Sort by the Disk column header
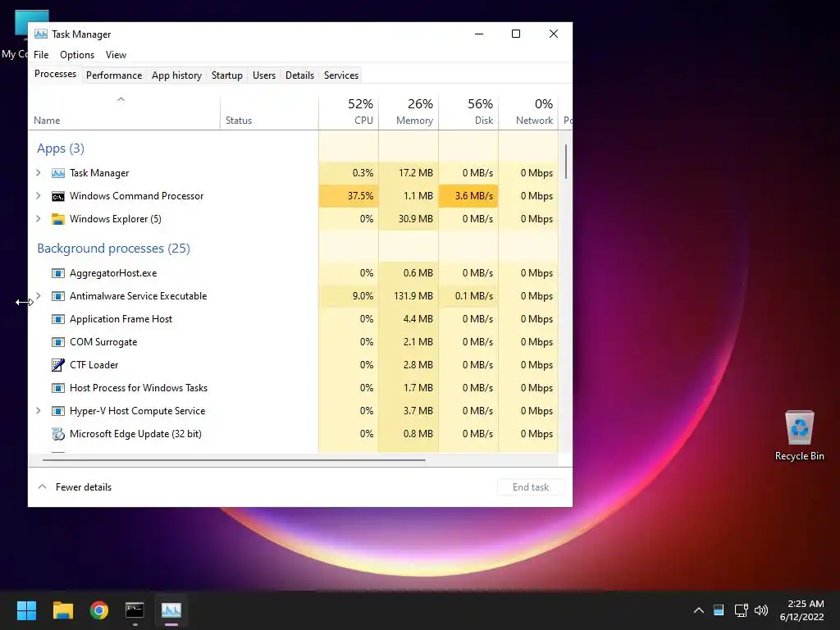 click(468, 113)
